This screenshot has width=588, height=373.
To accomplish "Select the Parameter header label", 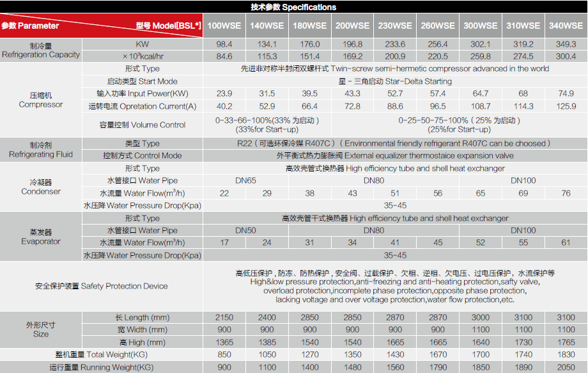I will 30,26.
